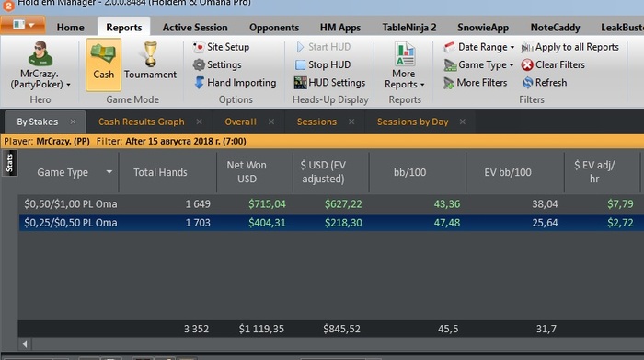Open the TableNinja 2 tab
This screenshot has height=360, width=644.
pyautogui.click(x=409, y=27)
